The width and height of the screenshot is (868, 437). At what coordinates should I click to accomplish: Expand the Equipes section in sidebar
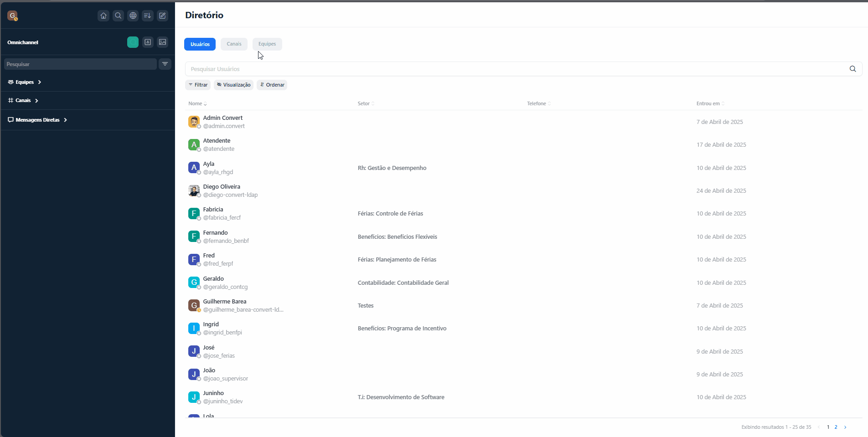point(25,82)
